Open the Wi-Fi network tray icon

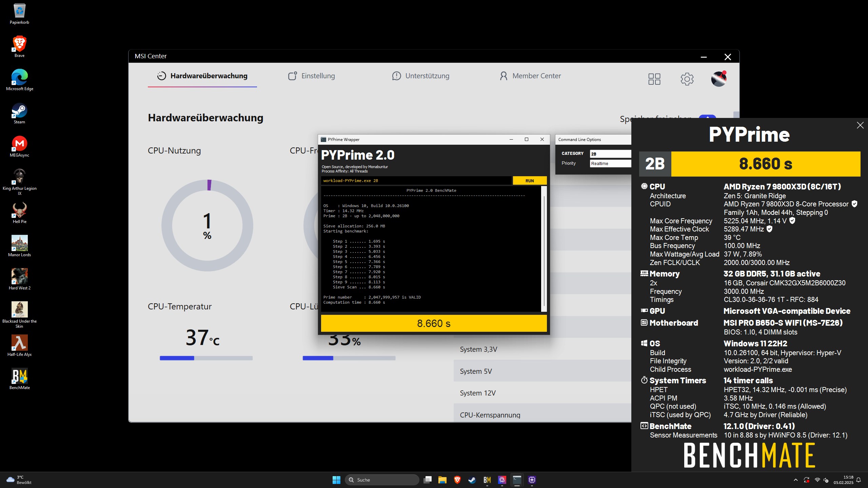point(817,480)
